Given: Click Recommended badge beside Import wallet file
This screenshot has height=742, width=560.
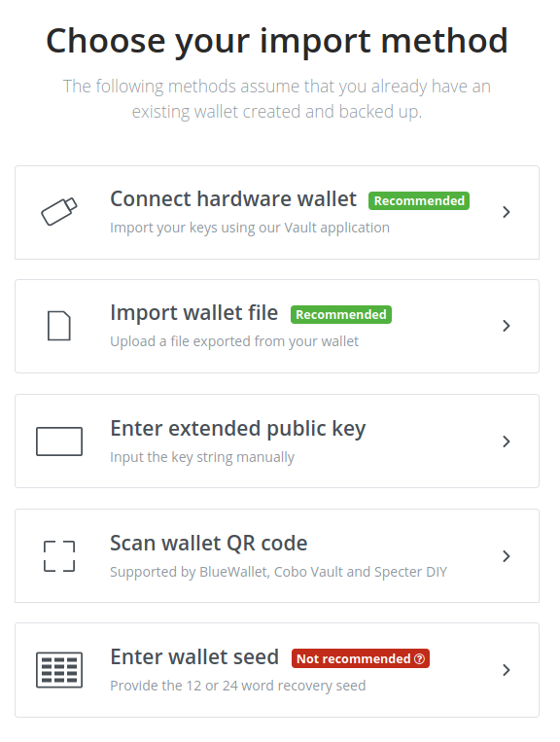Looking at the screenshot, I should pos(341,315).
